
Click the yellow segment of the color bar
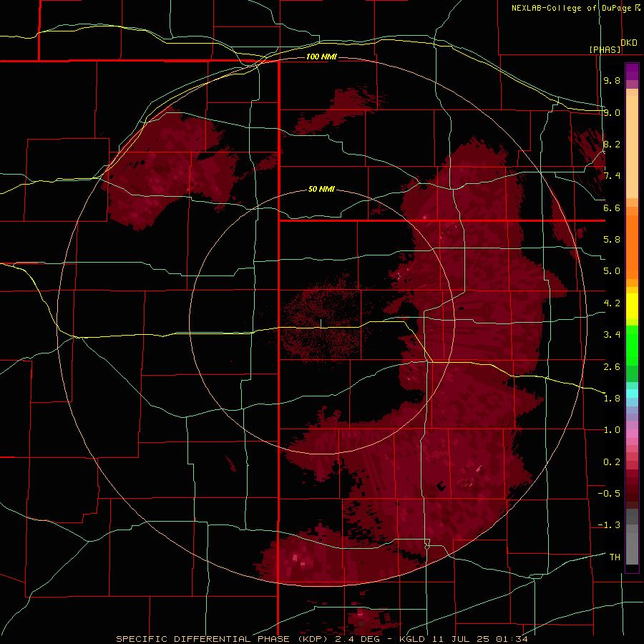[x=632, y=306]
